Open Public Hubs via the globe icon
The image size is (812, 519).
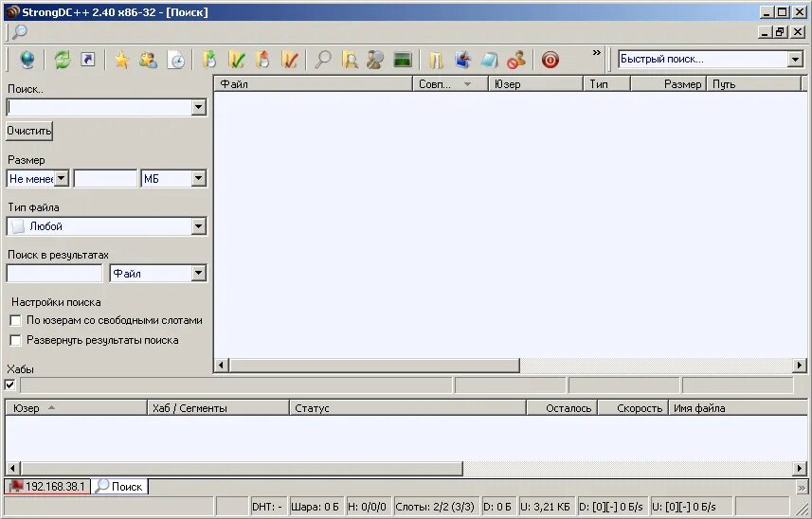coord(27,60)
